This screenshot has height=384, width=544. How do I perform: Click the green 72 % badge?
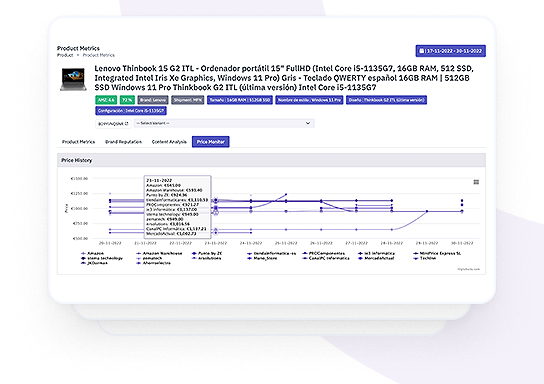[x=127, y=100]
